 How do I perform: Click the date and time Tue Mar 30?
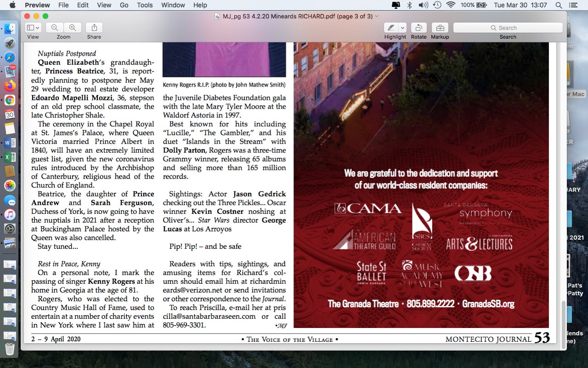tap(520, 5)
